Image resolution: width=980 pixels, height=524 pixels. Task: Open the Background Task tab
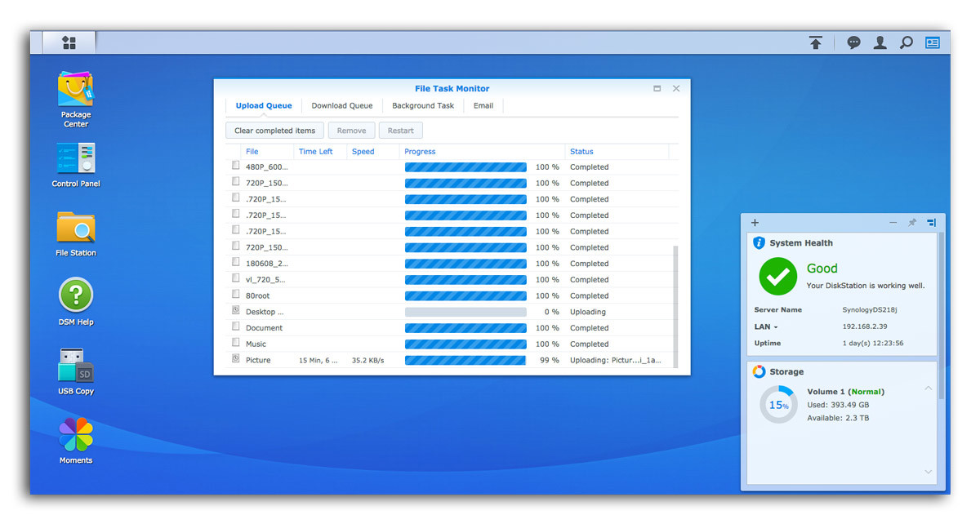point(423,105)
